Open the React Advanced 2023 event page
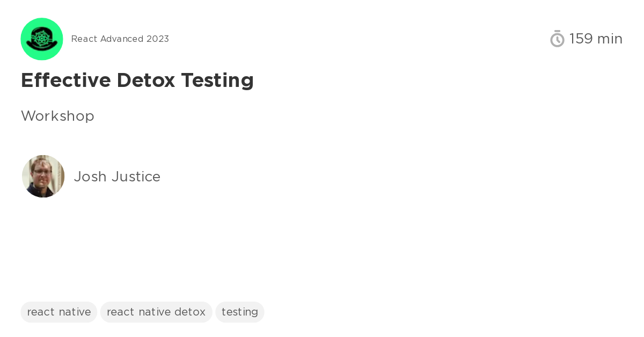Screen dimensions: 644x337 tap(120, 39)
